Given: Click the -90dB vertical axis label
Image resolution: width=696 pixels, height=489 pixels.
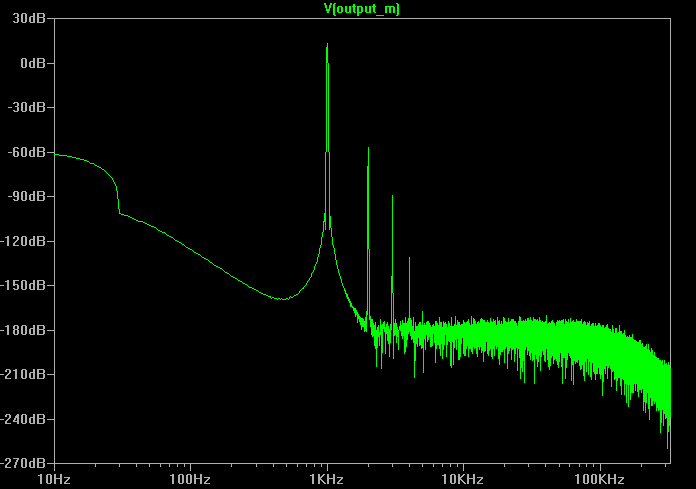Looking at the screenshot, I should (27, 196).
